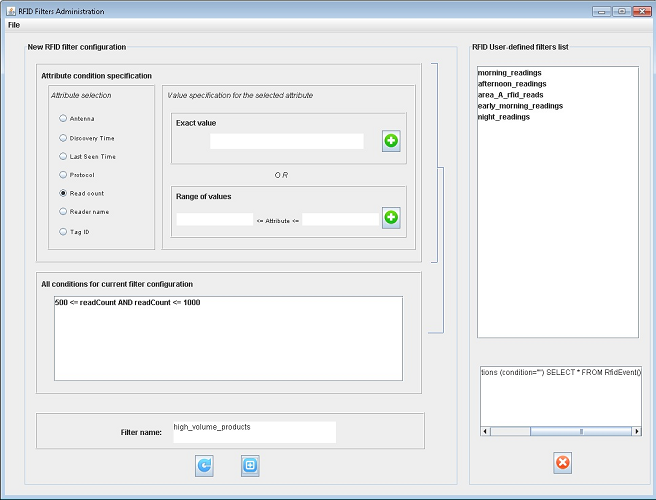The image size is (656, 500).
Task: Click the red X delete filter icon
Action: tap(562, 462)
